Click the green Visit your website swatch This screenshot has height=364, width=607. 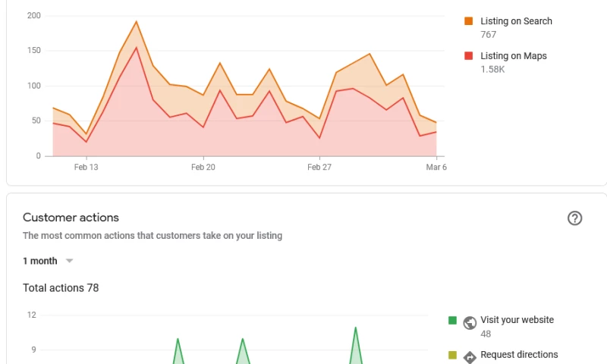click(x=453, y=321)
